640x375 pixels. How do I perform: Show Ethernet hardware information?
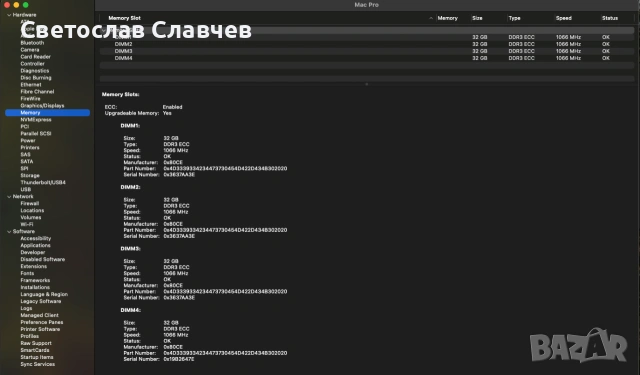pos(31,84)
